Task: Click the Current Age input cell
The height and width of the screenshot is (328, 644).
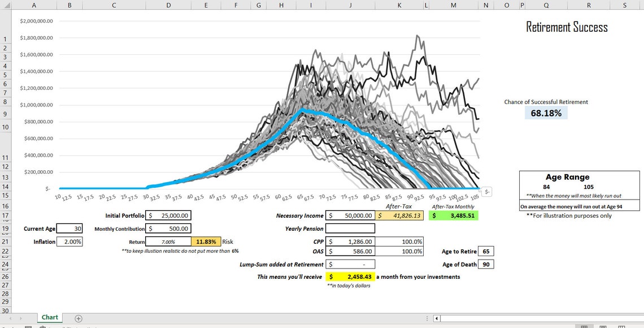Action: [70, 228]
